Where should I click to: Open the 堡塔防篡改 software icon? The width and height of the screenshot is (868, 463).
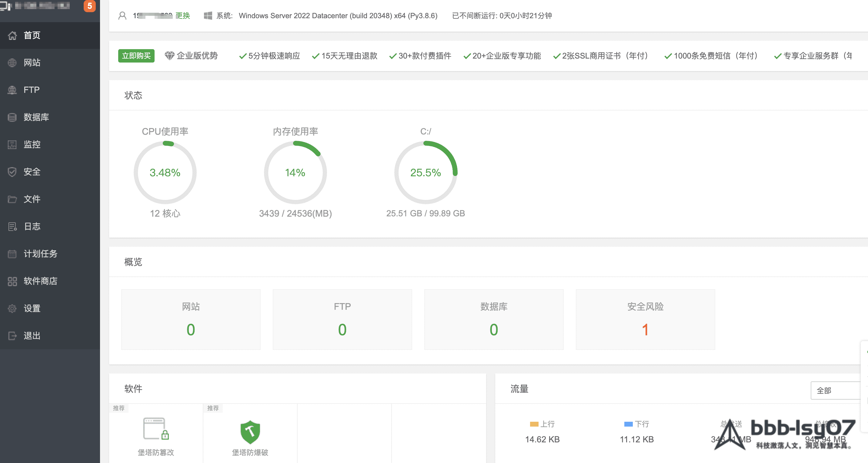point(156,429)
